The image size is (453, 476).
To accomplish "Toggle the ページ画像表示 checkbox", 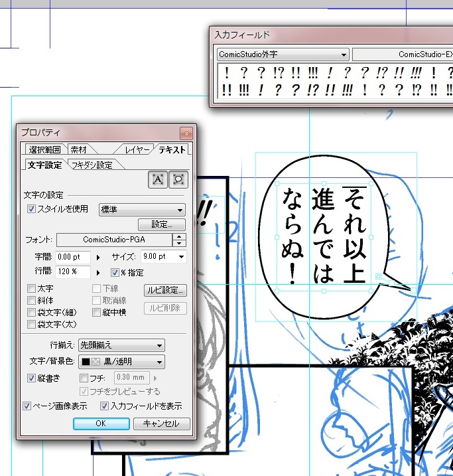I will (27, 406).
